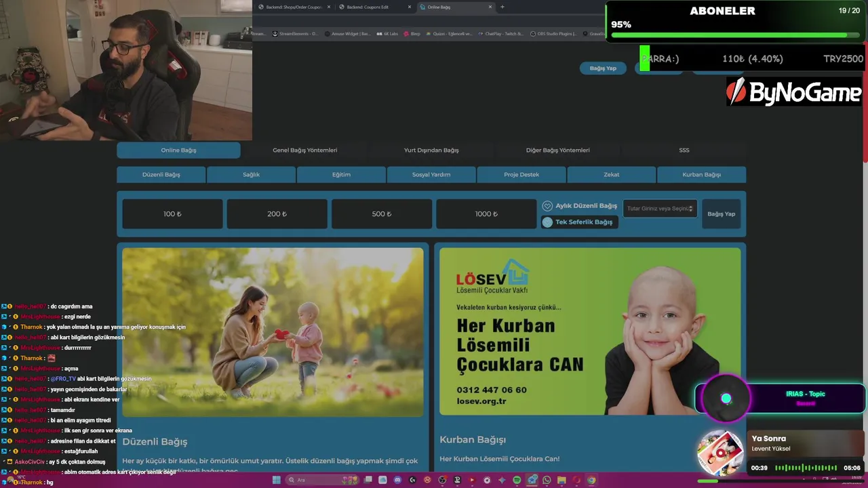Close the Online Bağış tab
The image size is (868, 488).
(490, 7)
